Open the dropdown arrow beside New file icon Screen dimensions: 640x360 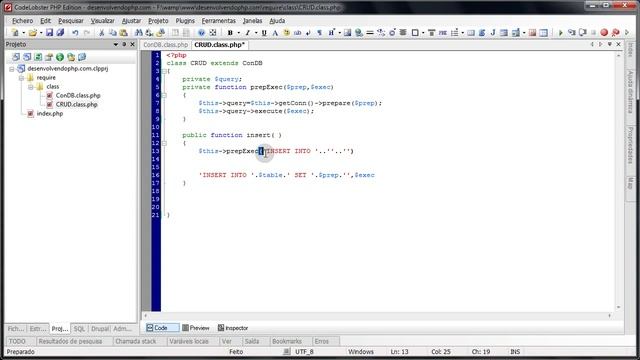23,33
